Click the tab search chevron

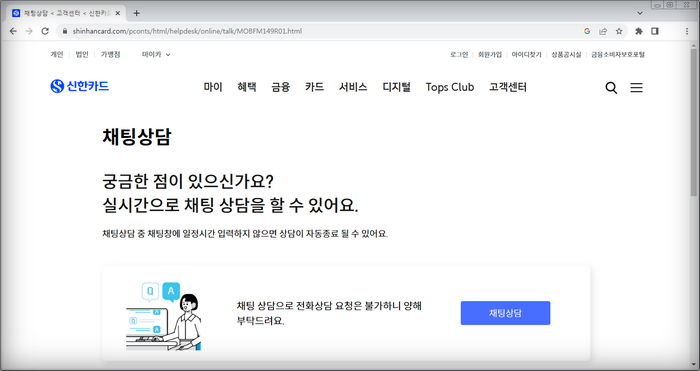point(640,13)
